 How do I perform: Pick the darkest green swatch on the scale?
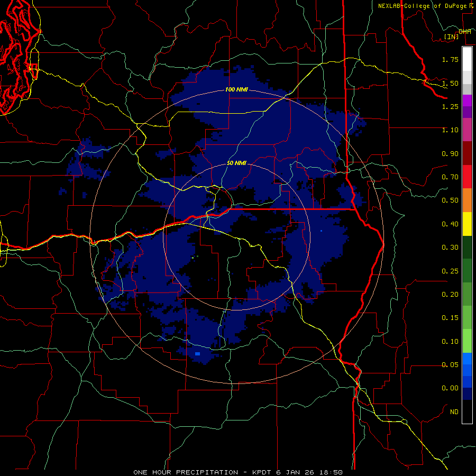(x=467, y=247)
